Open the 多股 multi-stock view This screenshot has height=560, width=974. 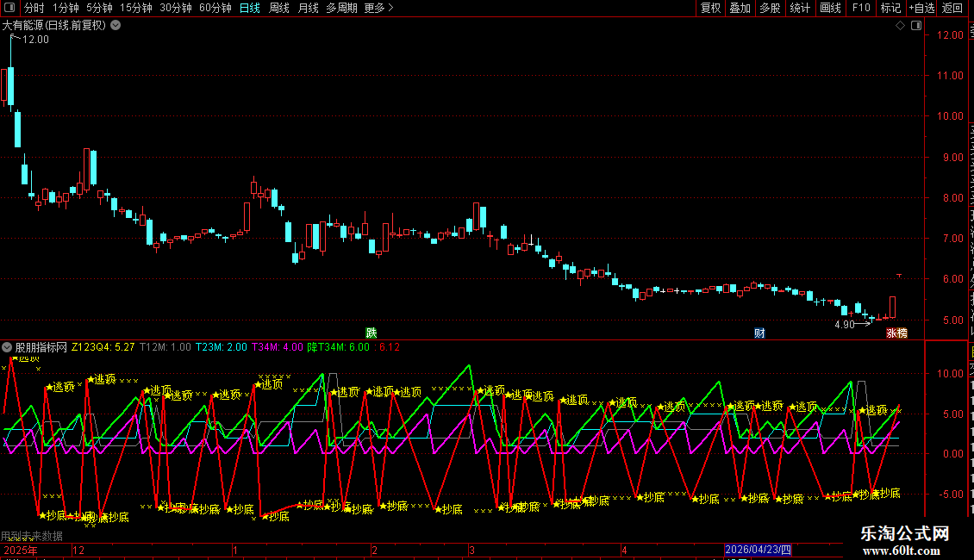tap(771, 8)
